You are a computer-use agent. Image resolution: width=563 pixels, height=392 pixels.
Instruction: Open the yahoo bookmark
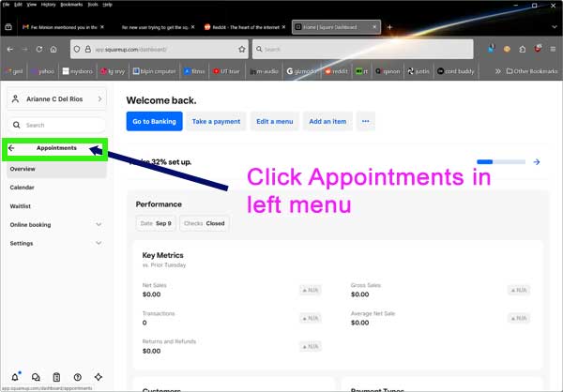pyautogui.click(x=43, y=71)
